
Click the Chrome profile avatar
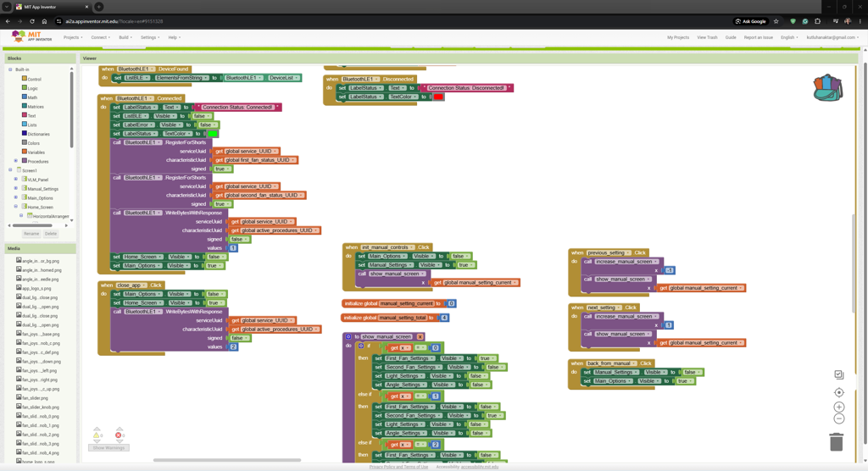click(x=848, y=21)
